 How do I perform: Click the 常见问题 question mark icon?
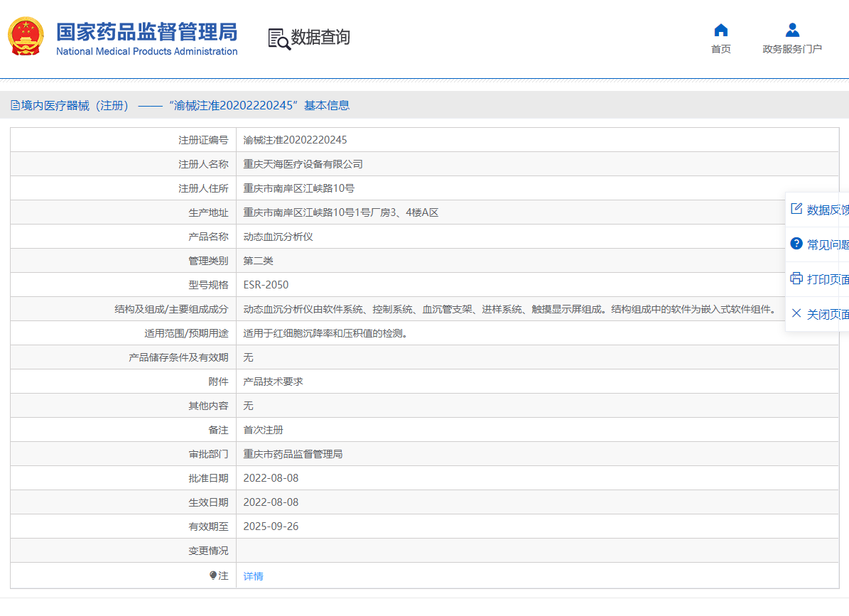pos(796,244)
